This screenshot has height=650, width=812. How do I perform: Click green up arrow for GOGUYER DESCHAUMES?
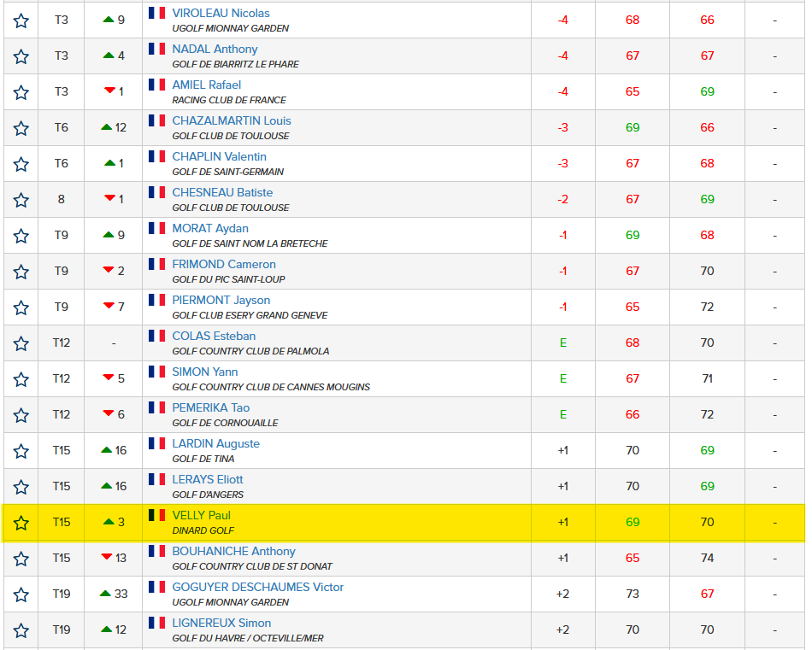coord(105,594)
